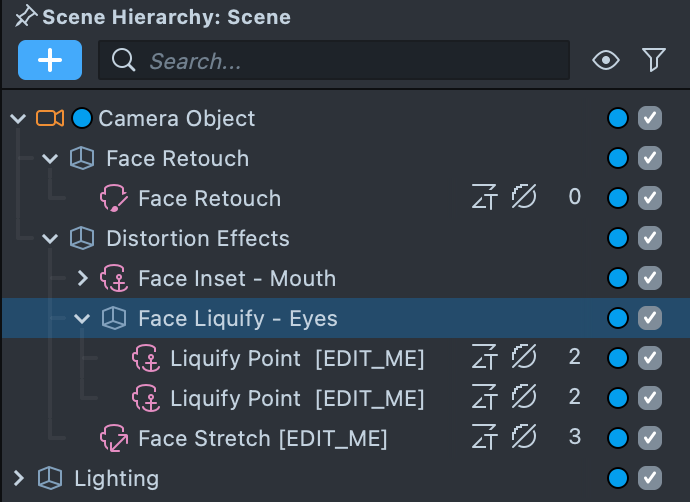Click the pin icon beside Scene Hierarchy
Image resolution: width=690 pixels, height=502 pixels.
(25, 16)
